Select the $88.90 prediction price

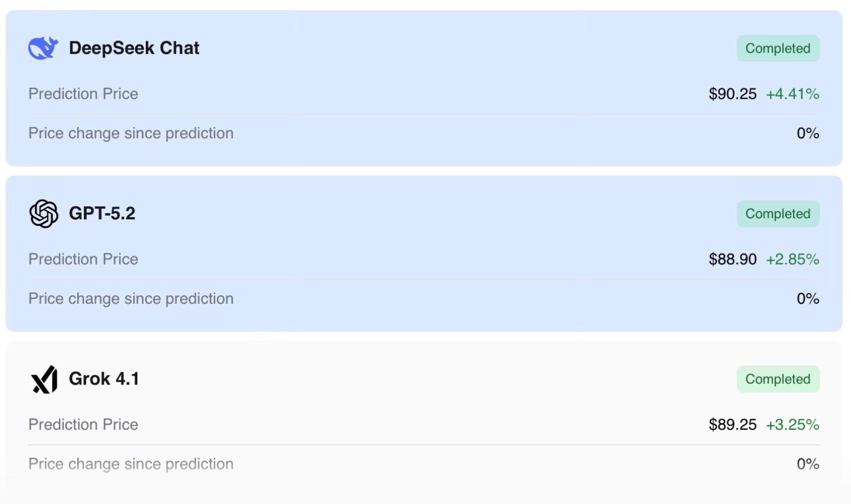tap(732, 260)
